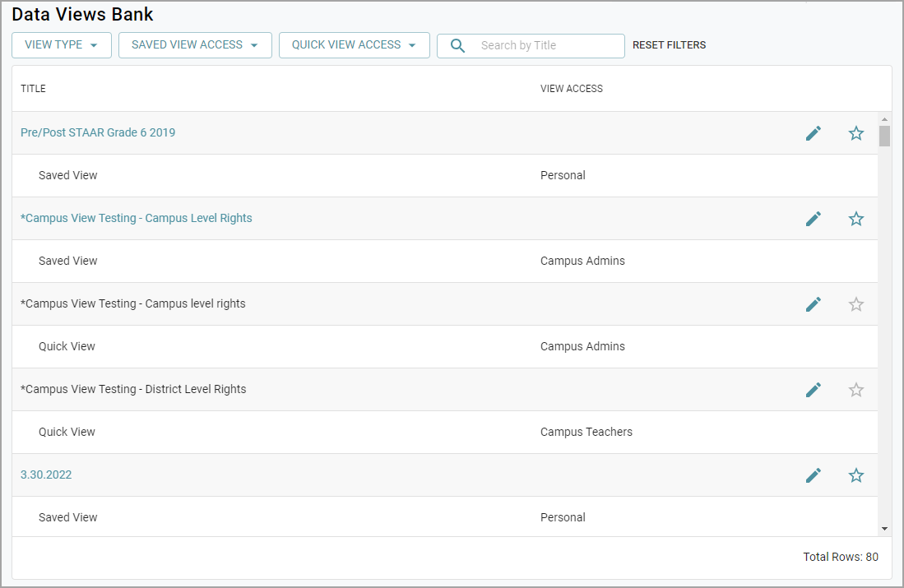Click Saved View label under 3.30.2022
This screenshot has width=904, height=588.
tap(68, 517)
